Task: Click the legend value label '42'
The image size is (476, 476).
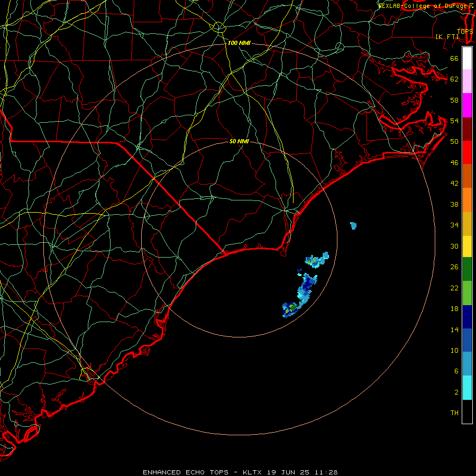Action: [454, 184]
